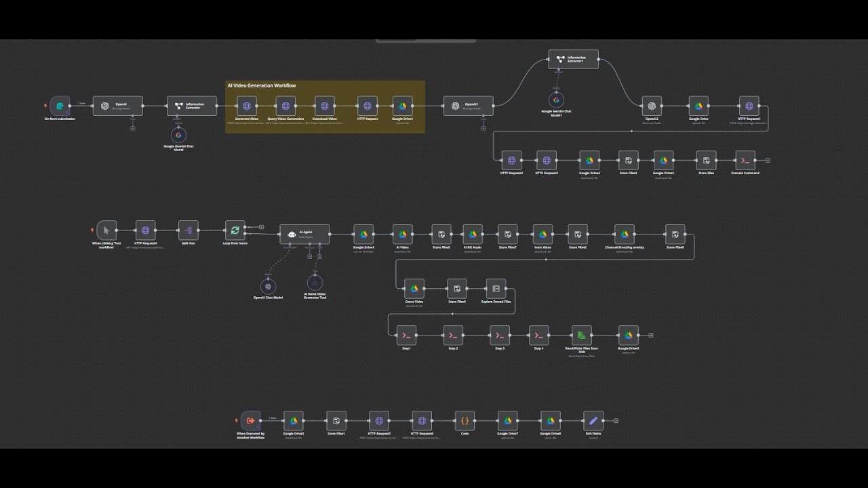Image resolution: width=868 pixels, height=488 pixels.
Task: Open the Store Files5 node
Action: coord(441,235)
